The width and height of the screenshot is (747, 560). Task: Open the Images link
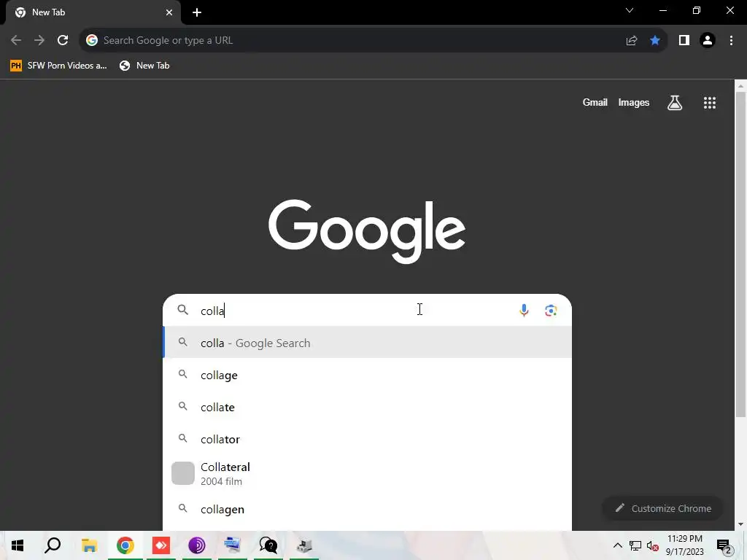[x=634, y=102]
